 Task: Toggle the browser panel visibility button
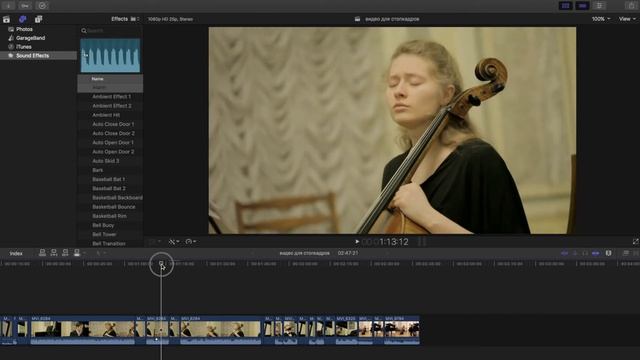[565, 6]
